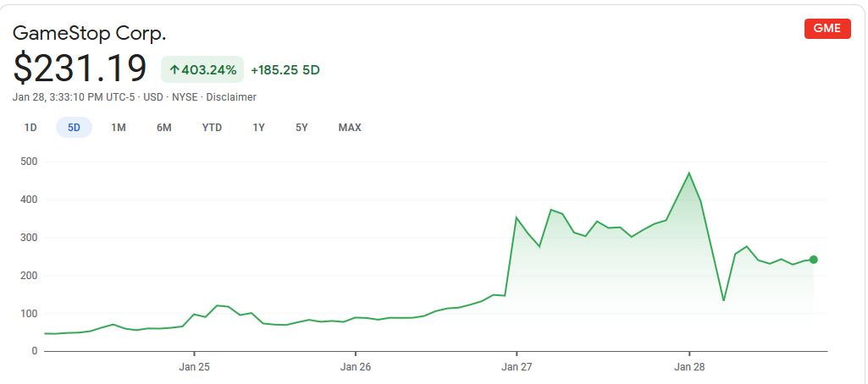The height and width of the screenshot is (384, 868).
Task: Click the +185.25 5D change text
Action: coord(285,69)
